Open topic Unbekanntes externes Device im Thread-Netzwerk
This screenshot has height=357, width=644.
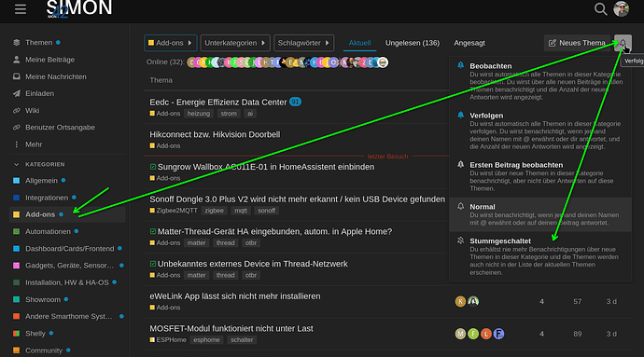coord(253,264)
